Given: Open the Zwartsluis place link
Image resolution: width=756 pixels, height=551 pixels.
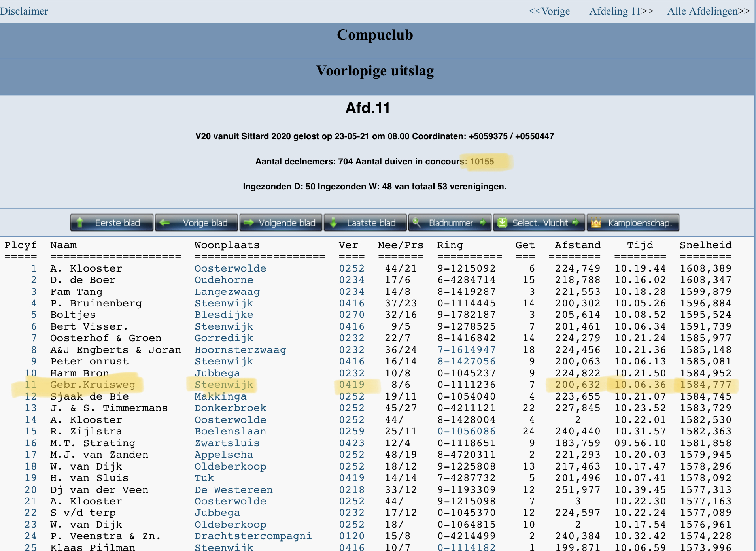Looking at the screenshot, I should (227, 443).
